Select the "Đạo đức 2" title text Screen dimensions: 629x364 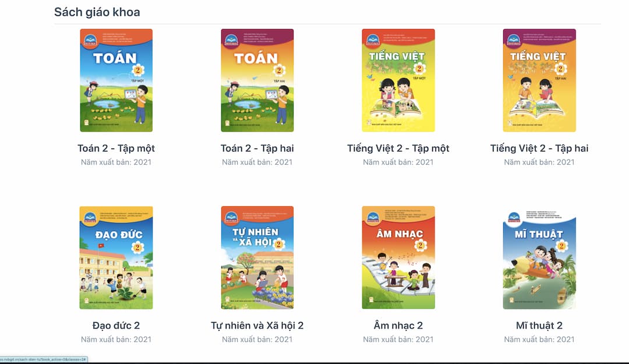[x=116, y=326]
